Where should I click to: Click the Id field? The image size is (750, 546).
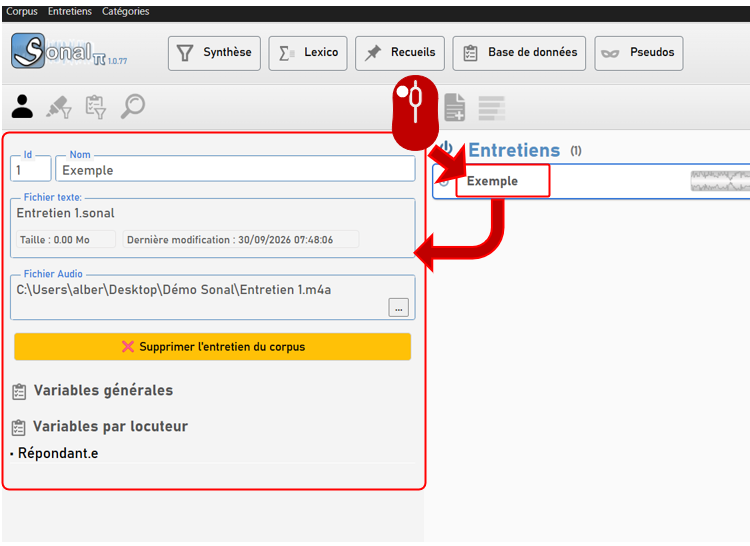31,170
